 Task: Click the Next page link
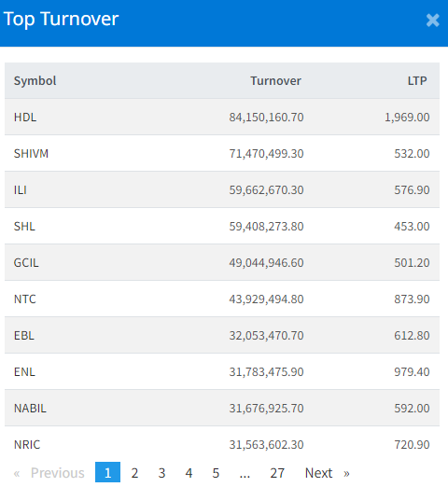(x=318, y=473)
